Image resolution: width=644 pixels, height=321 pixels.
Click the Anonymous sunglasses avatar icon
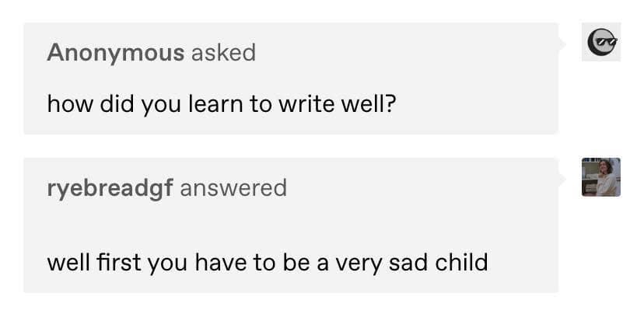601,42
